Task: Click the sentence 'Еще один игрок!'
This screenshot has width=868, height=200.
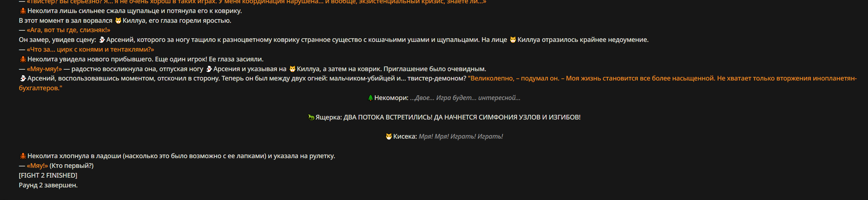Action: [x=181, y=59]
